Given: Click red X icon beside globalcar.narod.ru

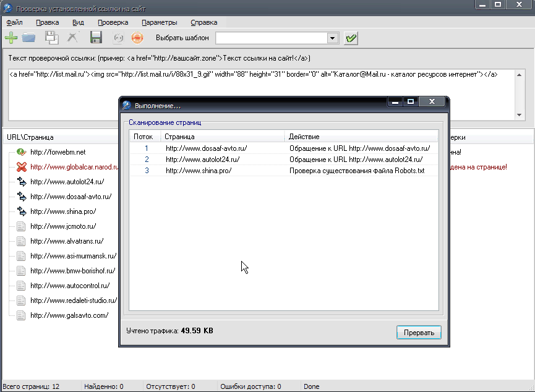Looking at the screenshot, I should click(x=22, y=167).
